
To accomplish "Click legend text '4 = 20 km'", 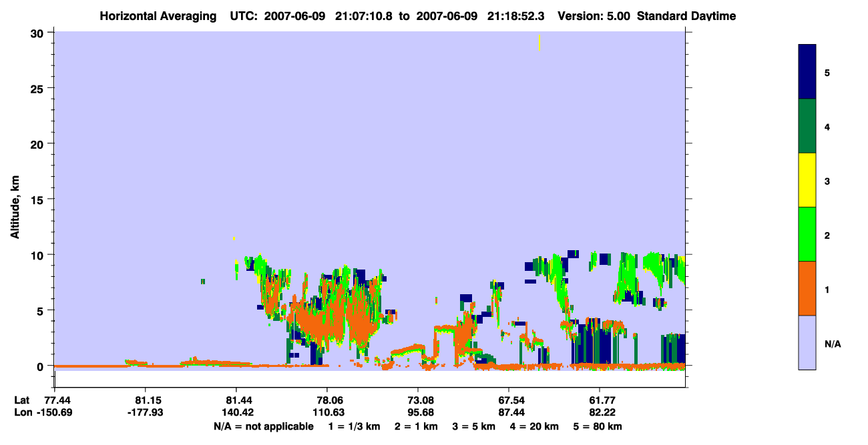I will 535,426.
